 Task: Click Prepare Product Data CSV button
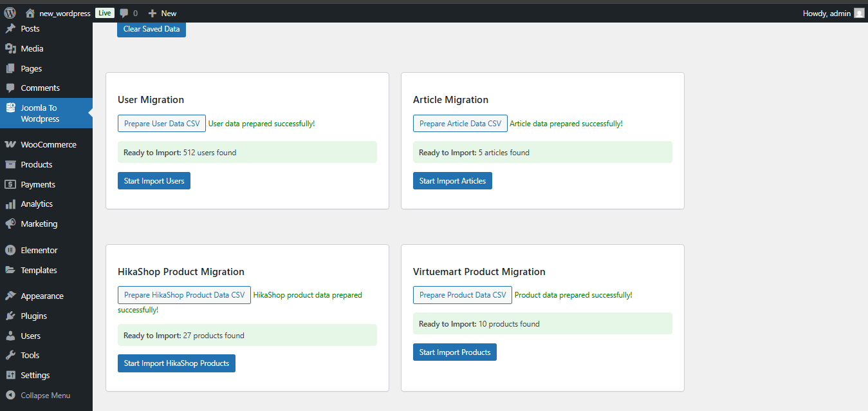tap(463, 295)
